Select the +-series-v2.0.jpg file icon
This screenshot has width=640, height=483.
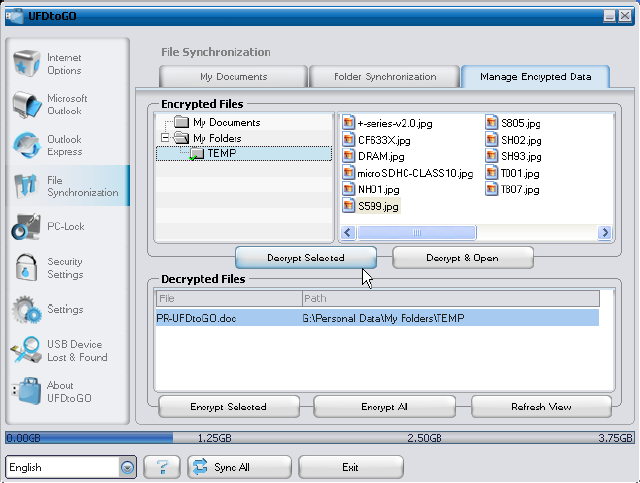click(x=348, y=122)
